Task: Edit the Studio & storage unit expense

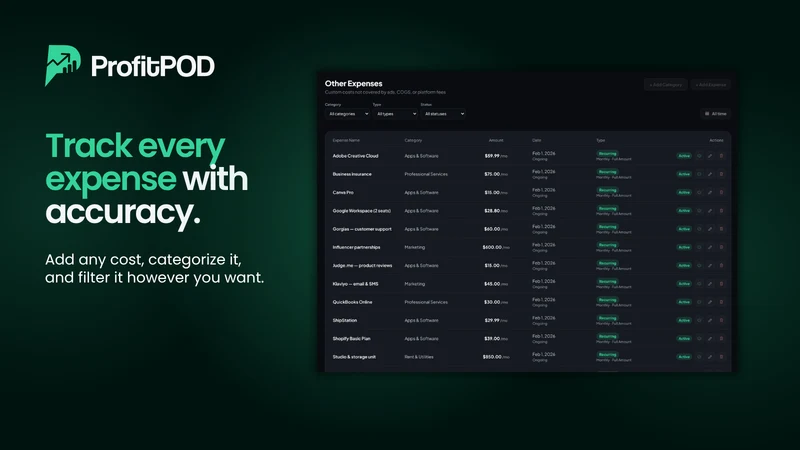Action: coord(710,357)
